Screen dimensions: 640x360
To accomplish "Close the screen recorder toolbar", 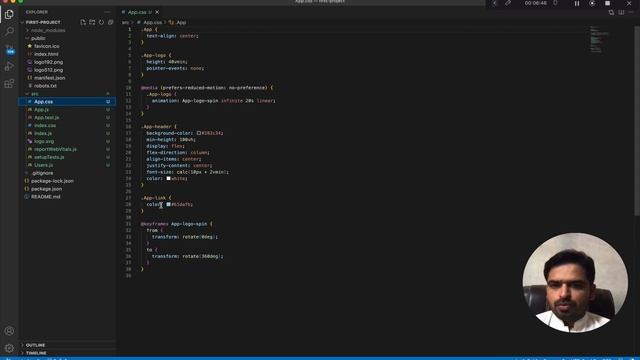I will tap(629, 3).
